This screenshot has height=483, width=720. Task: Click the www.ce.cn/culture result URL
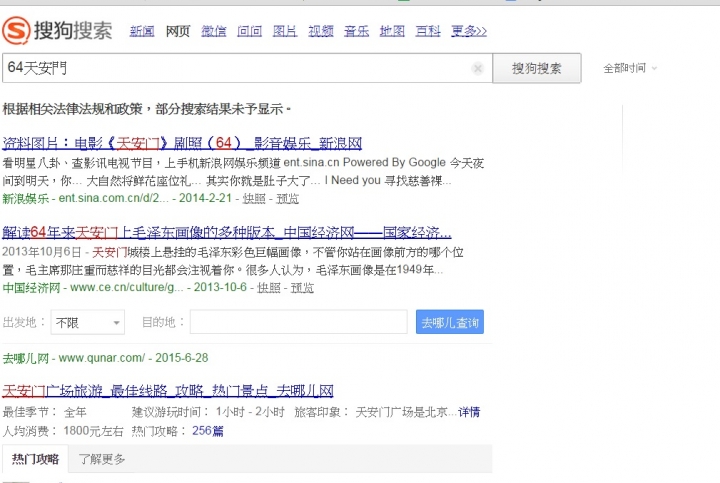click(127, 287)
